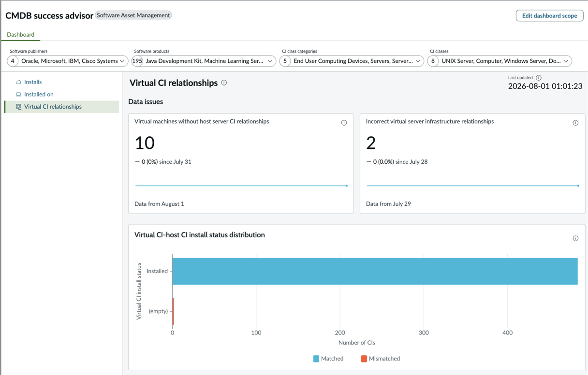Show info for Incorrect virtual server infrastructure card
The height and width of the screenshot is (375, 588).
click(575, 123)
